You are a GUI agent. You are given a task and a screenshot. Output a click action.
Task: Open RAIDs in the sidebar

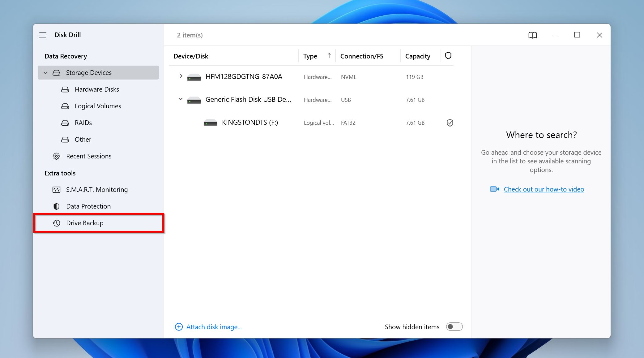point(83,123)
